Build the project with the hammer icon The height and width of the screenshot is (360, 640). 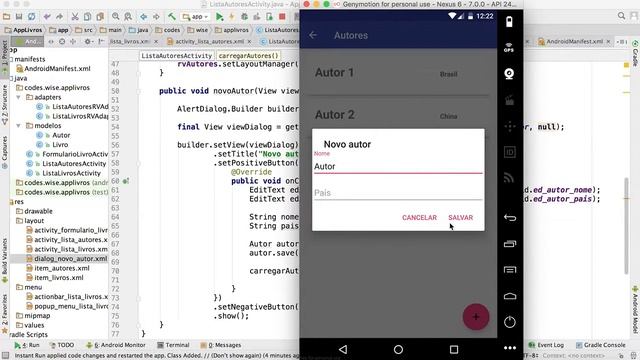coord(172,17)
